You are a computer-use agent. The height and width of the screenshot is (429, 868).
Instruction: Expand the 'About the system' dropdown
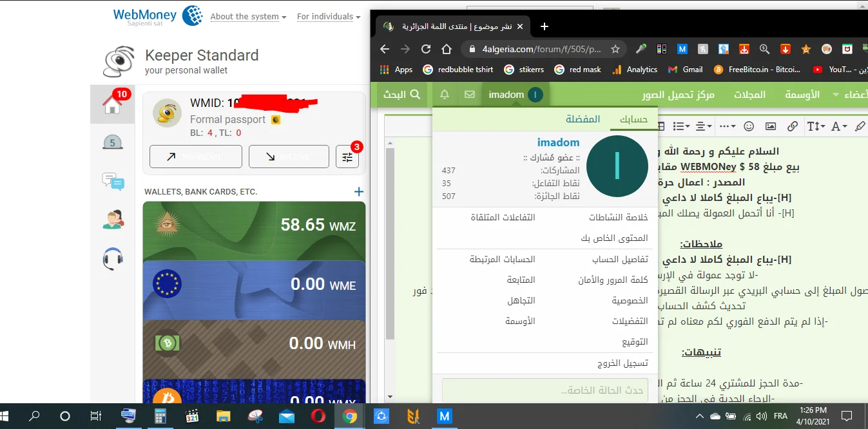248,17
